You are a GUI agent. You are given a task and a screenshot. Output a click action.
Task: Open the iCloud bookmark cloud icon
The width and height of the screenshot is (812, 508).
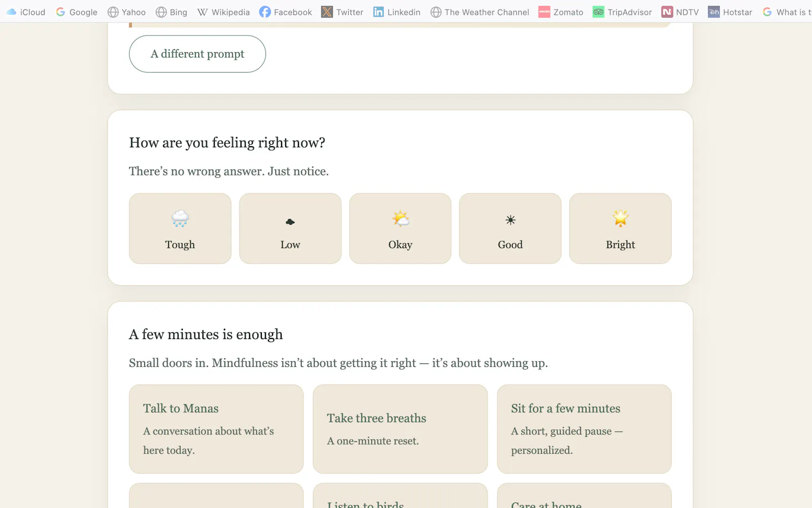(x=11, y=12)
